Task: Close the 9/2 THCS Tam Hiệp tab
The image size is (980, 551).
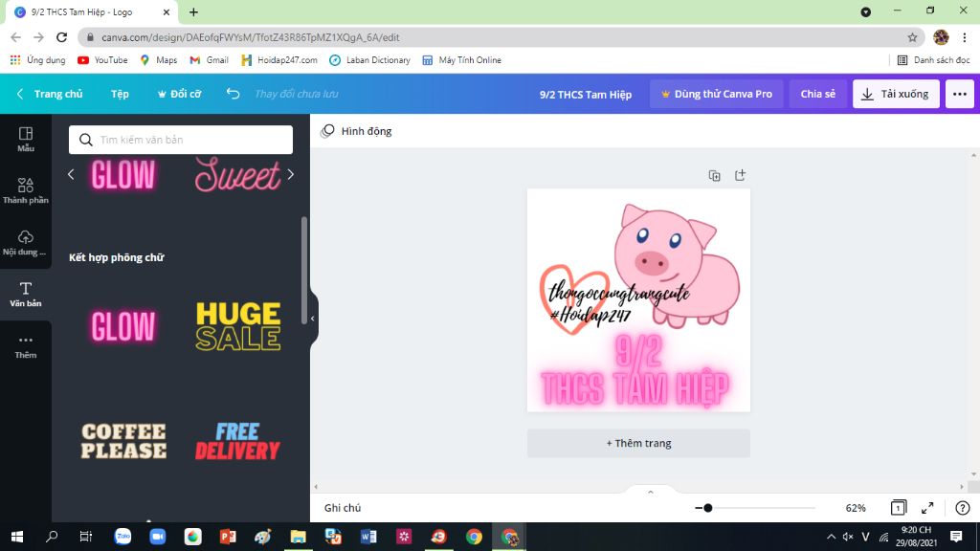Action: click(x=167, y=11)
